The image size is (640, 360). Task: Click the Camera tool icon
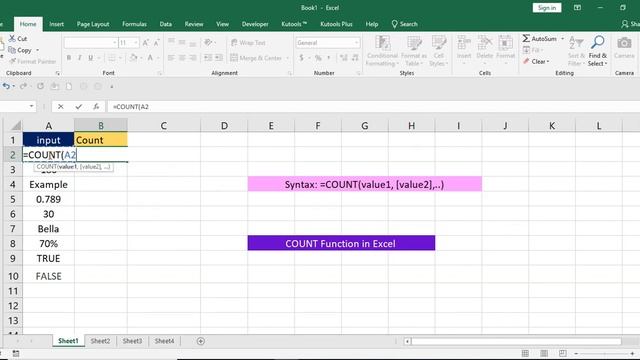(x=624, y=42)
